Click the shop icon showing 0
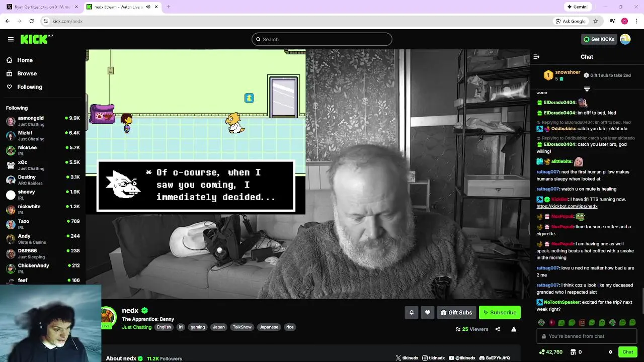Screen dimensions: 644x362 coord(572,352)
